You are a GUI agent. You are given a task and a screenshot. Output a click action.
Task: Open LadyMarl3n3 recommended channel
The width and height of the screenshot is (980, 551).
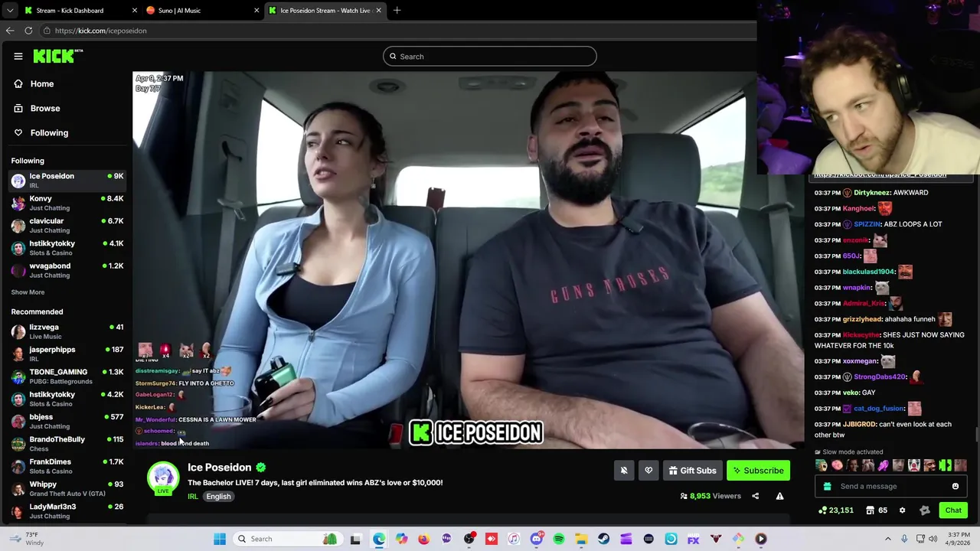pyautogui.click(x=67, y=510)
